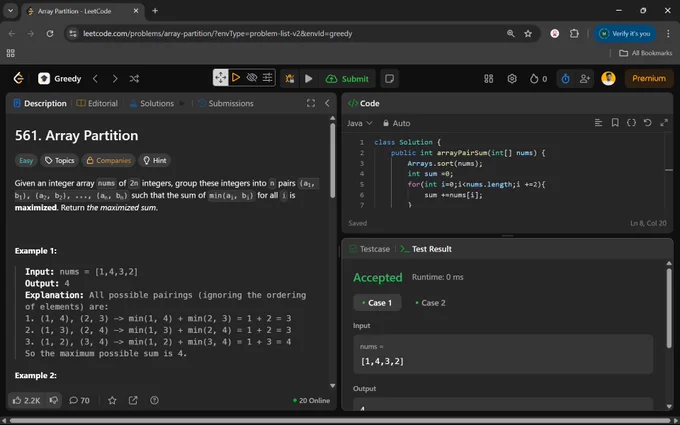Click the LeetCode logo icon

[18, 78]
